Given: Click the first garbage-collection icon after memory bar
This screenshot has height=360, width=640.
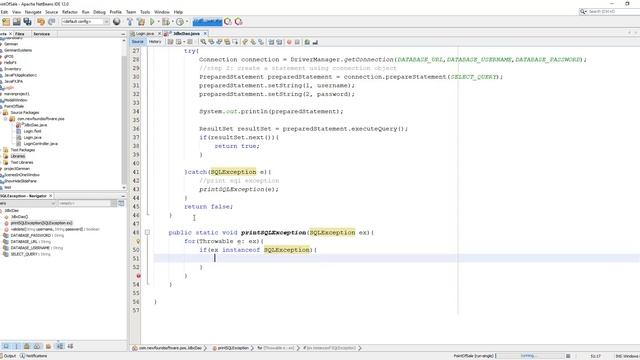Looking at the screenshot, I should click(x=228, y=22).
